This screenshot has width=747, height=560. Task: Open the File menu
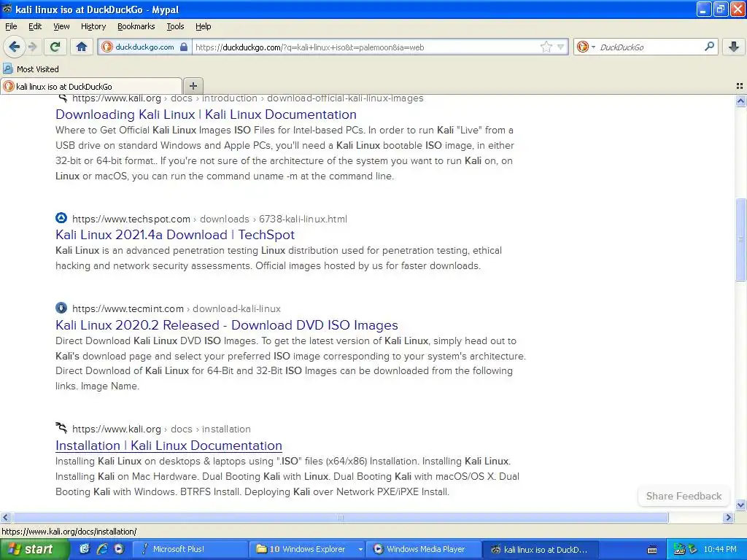click(11, 26)
